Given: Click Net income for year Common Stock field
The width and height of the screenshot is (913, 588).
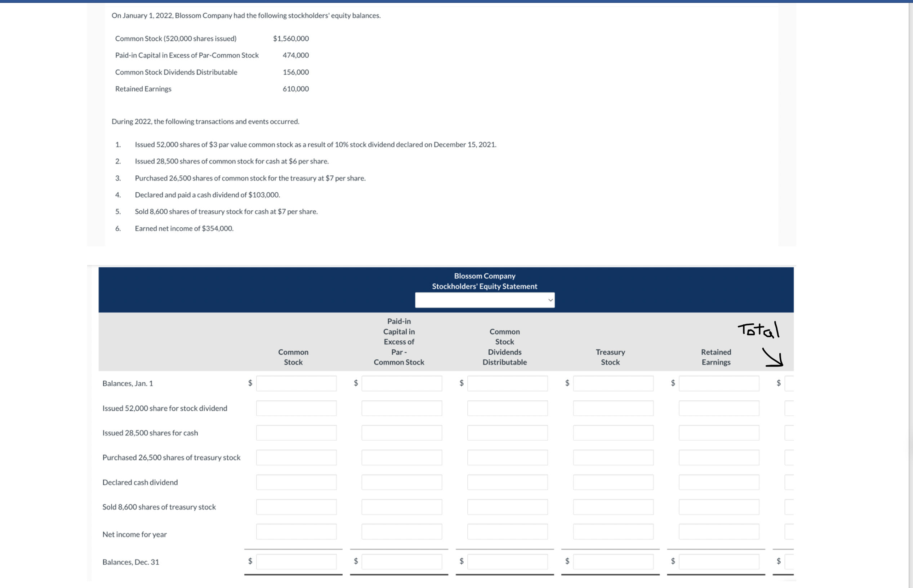Looking at the screenshot, I should 296,531.
